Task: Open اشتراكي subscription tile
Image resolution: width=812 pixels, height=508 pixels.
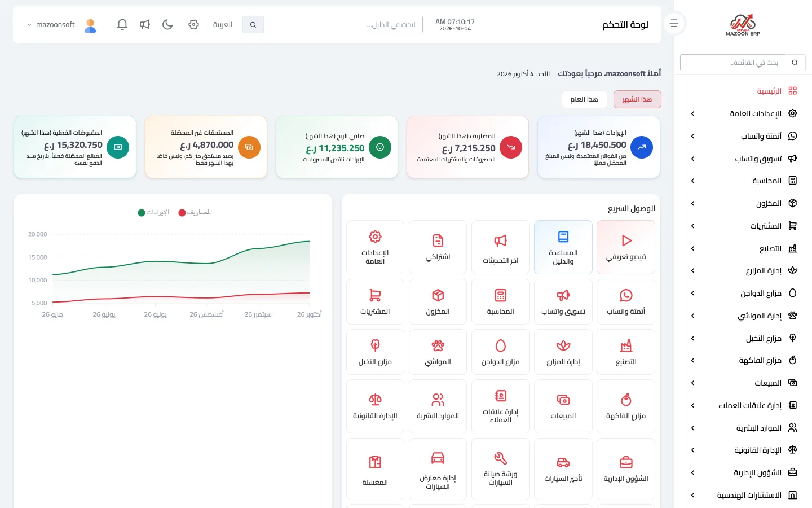Action: pyautogui.click(x=438, y=247)
